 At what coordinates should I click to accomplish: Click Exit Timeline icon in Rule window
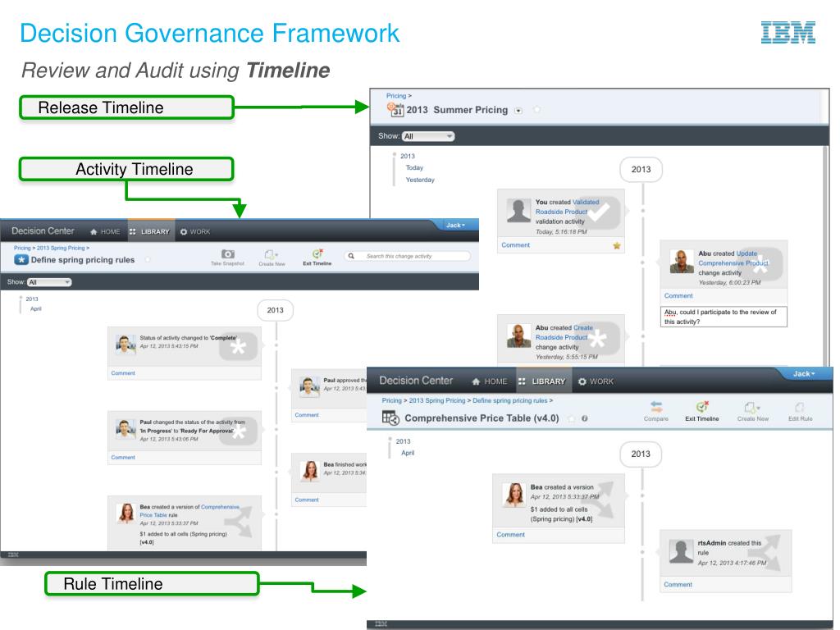click(702, 407)
